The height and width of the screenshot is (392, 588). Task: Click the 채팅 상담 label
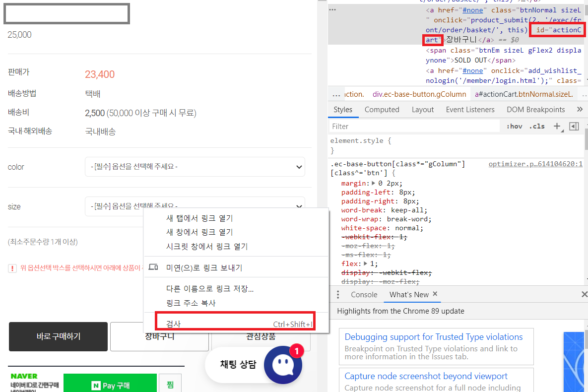click(238, 364)
